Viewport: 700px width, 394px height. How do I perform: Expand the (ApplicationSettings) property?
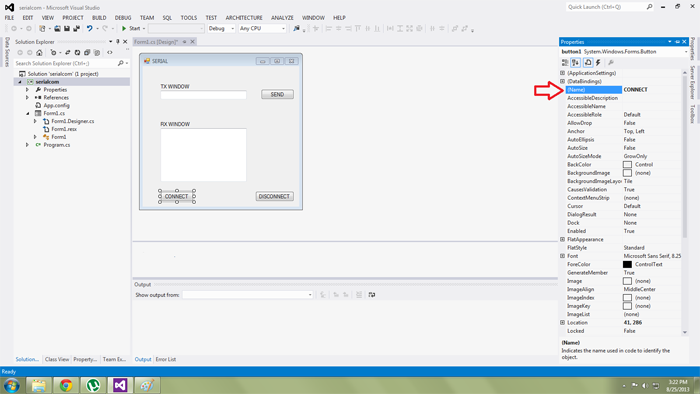(562, 73)
